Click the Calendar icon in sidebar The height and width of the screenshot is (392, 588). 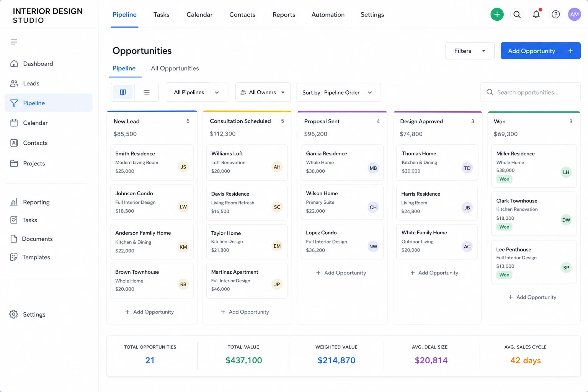click(x=14, y=123)
